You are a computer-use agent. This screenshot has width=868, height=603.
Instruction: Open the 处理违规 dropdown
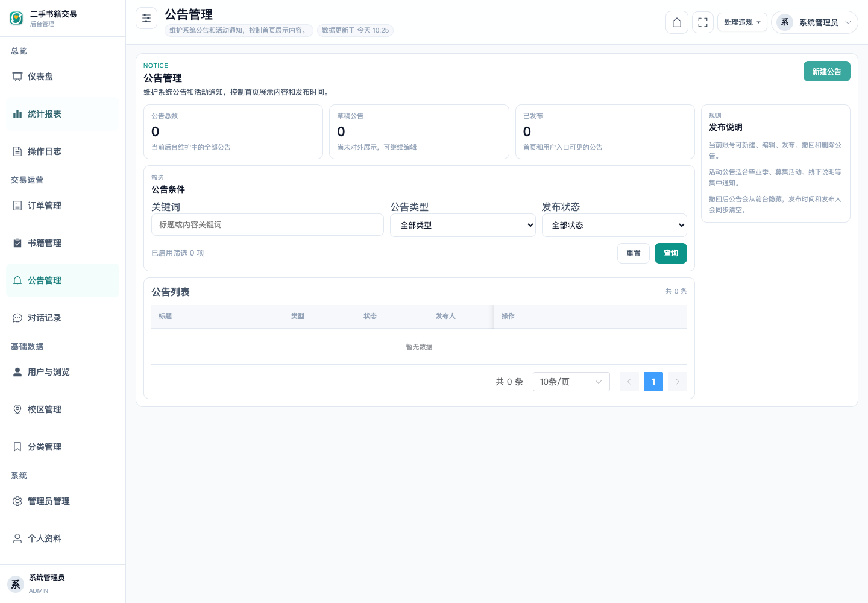pyautogui.click(x=742, y=22)
